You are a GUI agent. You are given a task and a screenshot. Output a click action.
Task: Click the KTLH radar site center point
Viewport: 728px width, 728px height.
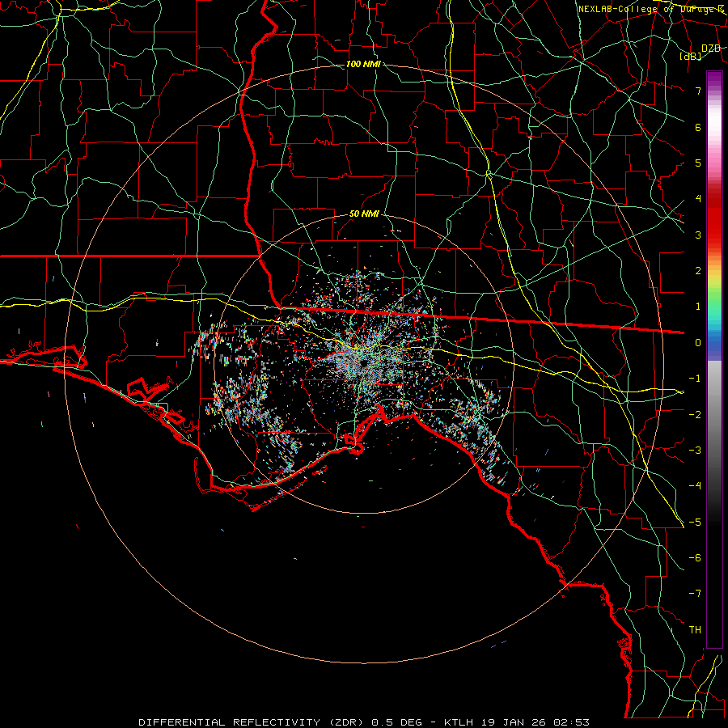tap(363, 362)
